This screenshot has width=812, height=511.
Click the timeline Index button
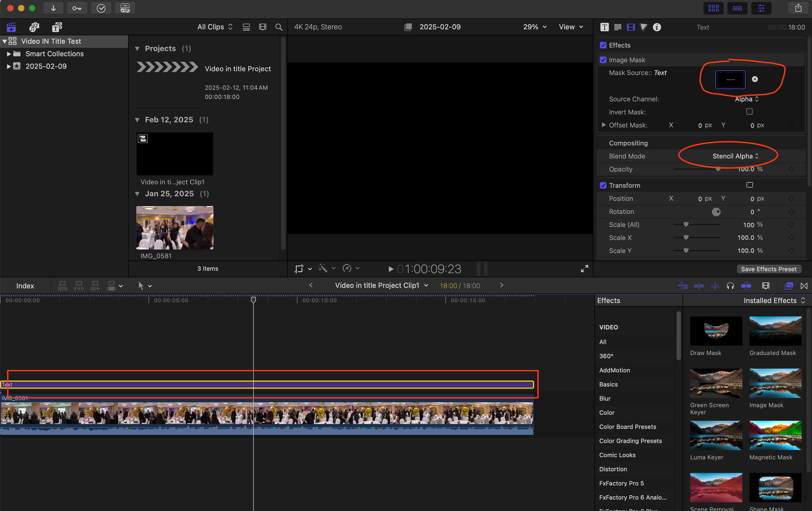(x=25, y=286)
